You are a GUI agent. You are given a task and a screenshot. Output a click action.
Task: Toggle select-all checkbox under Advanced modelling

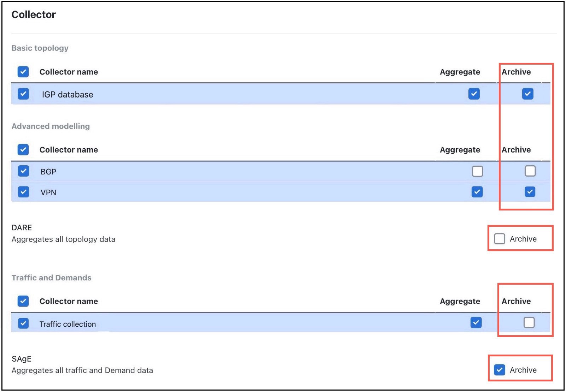point(23,150)
